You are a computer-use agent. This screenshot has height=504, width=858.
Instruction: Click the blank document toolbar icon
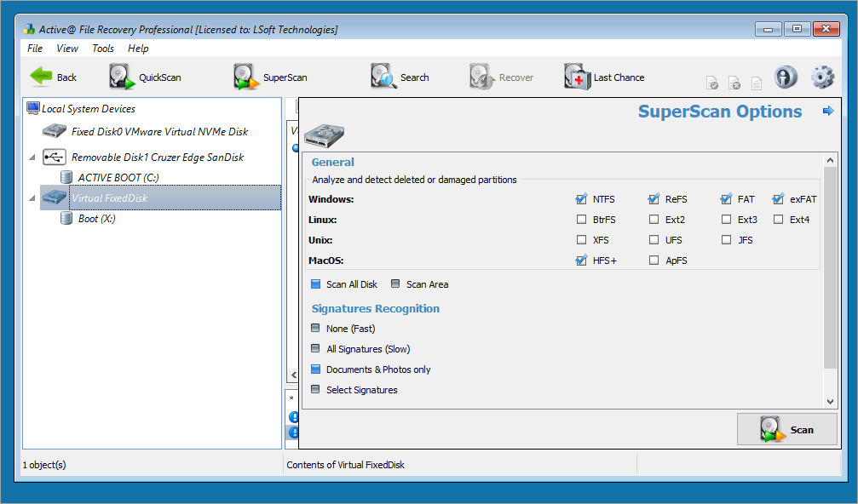tap(757, 83)
